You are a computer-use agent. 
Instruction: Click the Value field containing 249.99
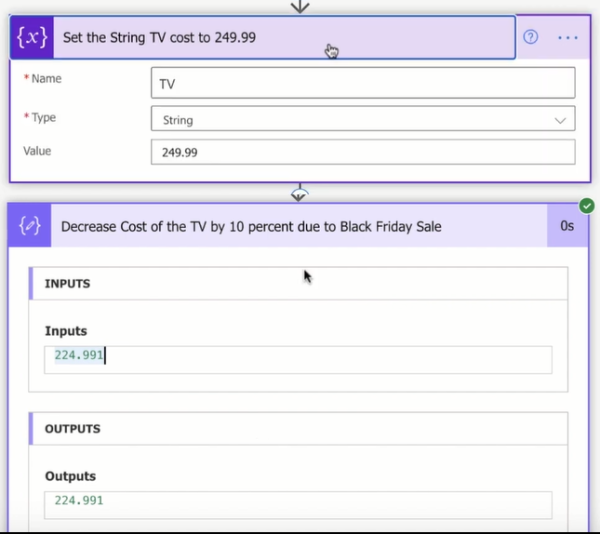[362, 152]
